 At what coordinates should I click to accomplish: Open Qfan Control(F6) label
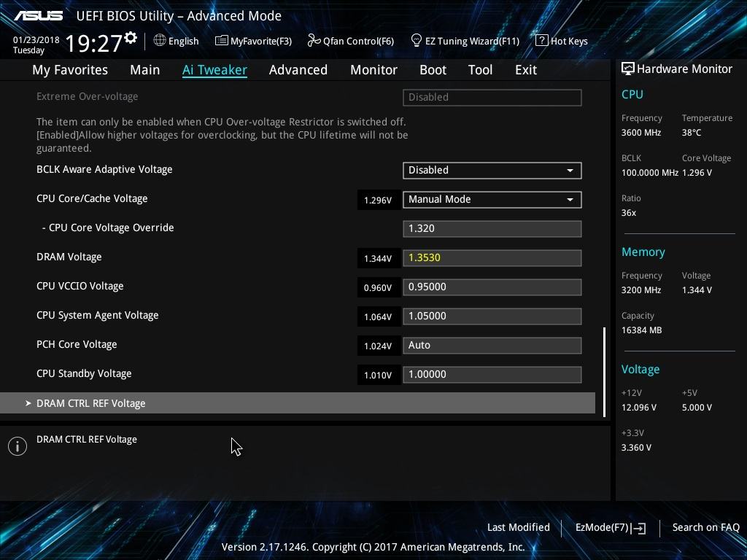(358, 42)
